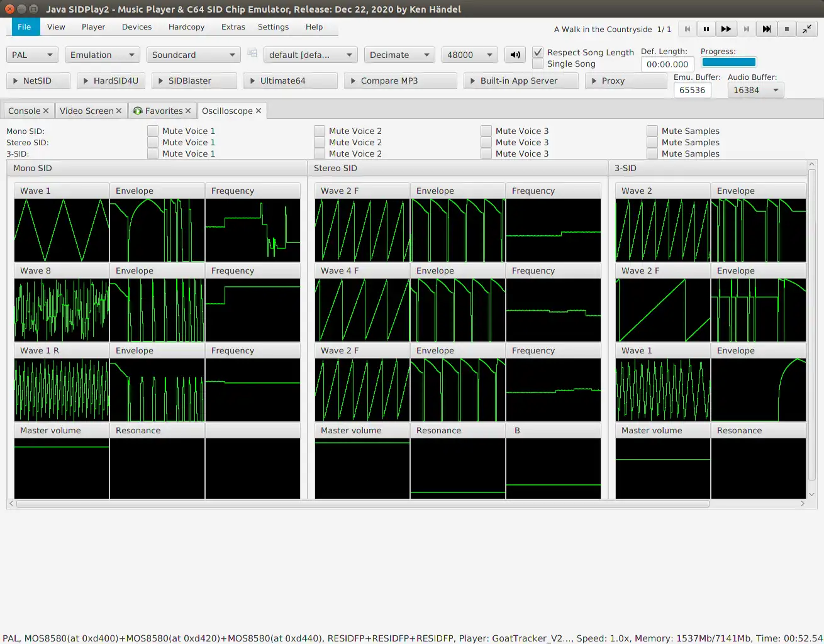Close the Console tab with its X
Viewport: 824px width, 644px height.
tap(46, 111)
